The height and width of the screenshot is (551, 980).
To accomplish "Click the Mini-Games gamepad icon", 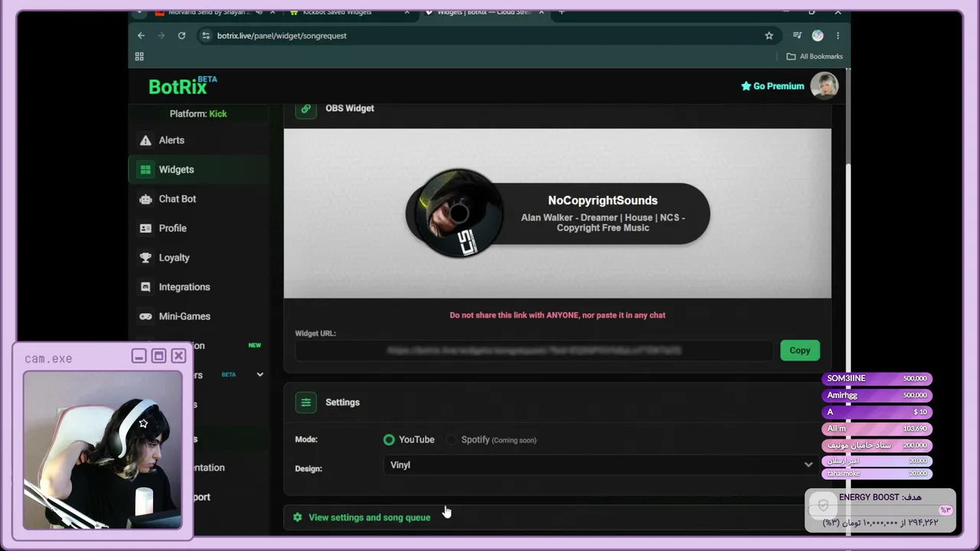I will click(145, 316).
